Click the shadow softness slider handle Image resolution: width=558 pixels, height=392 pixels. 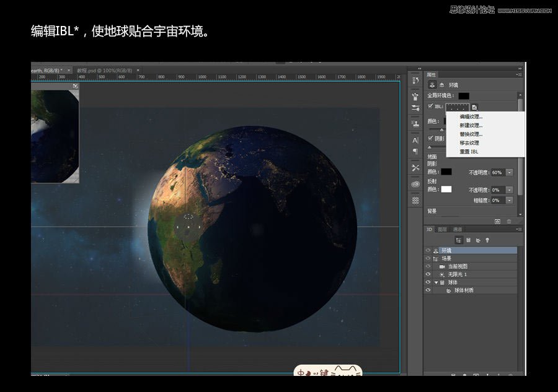430,147
